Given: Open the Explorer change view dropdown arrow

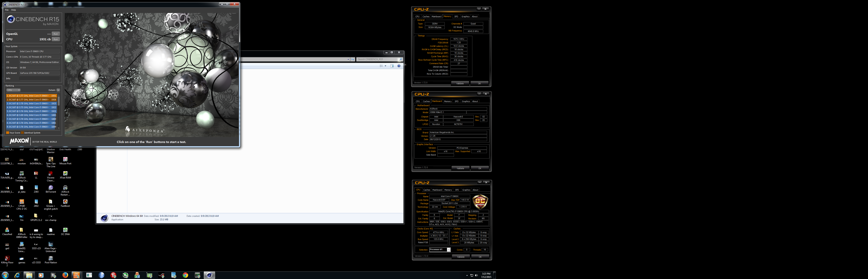Looking at the screenshot, I should click(x=386, y=66).
